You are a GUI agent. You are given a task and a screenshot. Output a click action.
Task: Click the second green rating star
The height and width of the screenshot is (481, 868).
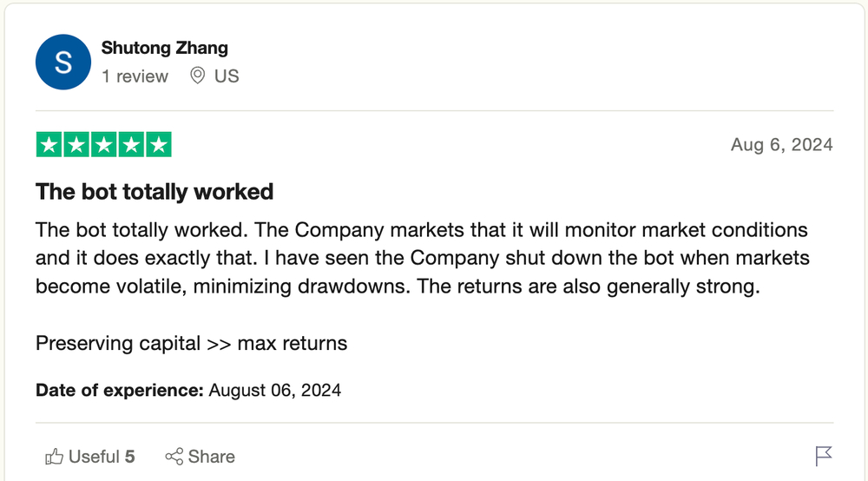pos(76,144)
